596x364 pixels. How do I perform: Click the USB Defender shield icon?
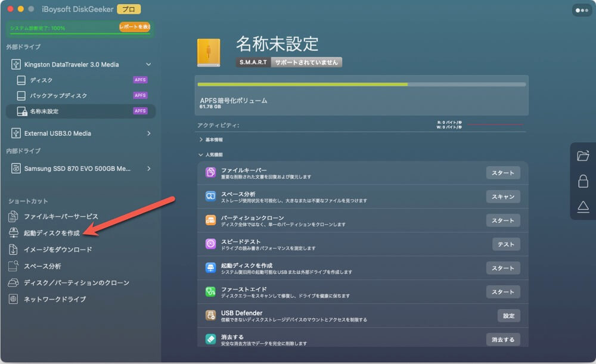[x=210, y=316]
